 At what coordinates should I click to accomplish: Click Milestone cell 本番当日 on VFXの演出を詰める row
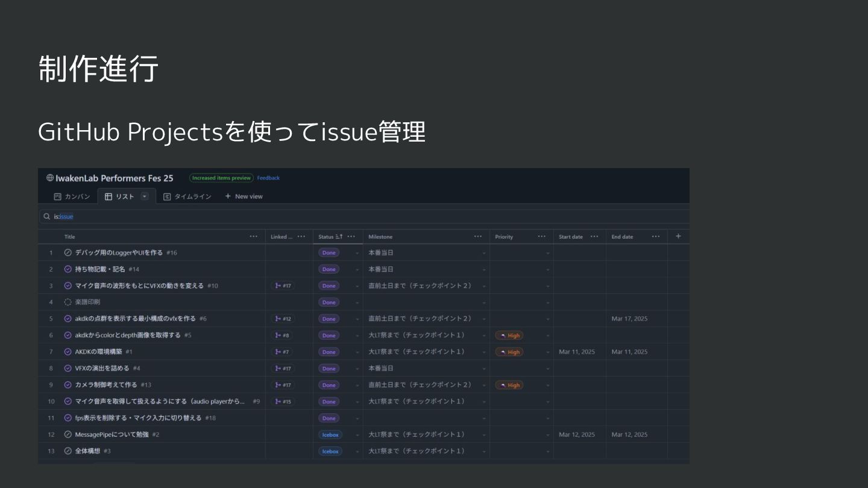[x=381, y=368]
